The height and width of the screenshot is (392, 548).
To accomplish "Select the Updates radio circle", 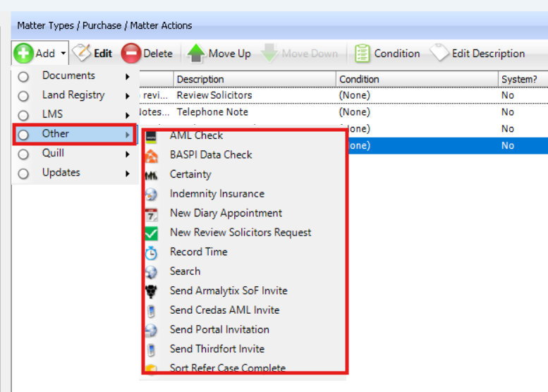I will [x=23, y=173].
